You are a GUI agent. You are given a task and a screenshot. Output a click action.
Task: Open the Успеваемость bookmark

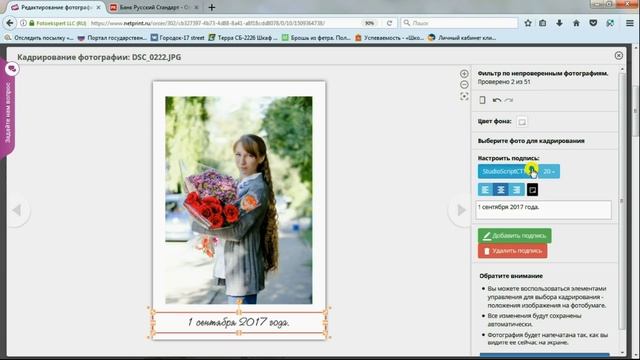[389, 38]
